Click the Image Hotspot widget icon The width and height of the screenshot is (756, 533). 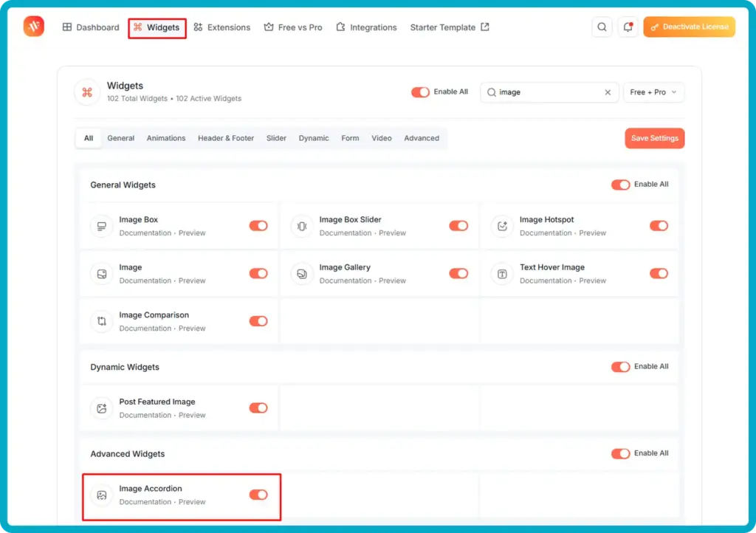click(502, 226)
